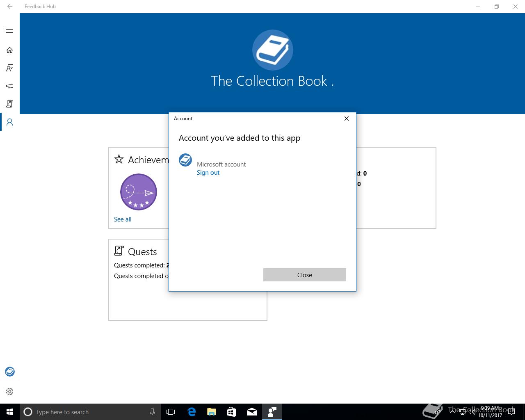Viewport: 525px width, 420px height.
Task: Click Feedback Hub taskbar icon
Action: [x=272, y=412]
